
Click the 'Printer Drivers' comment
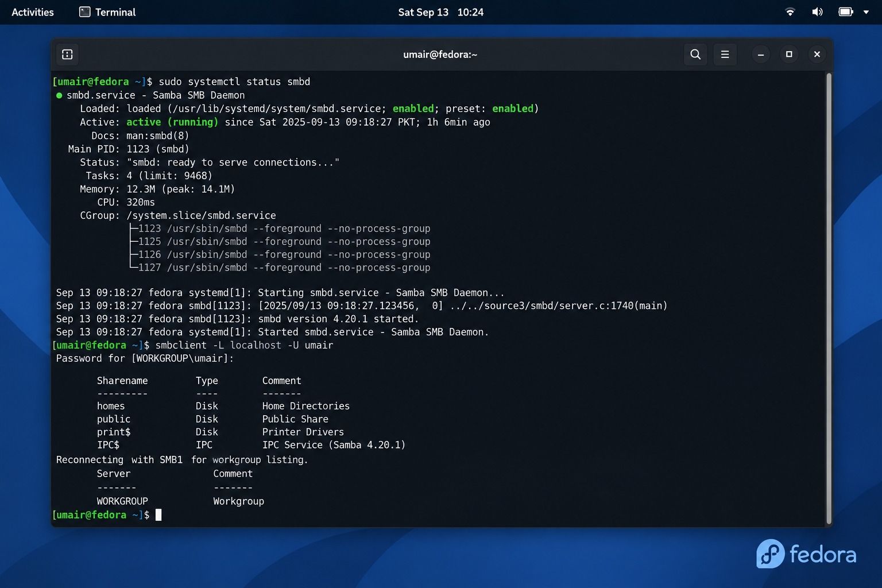point(303,432)
